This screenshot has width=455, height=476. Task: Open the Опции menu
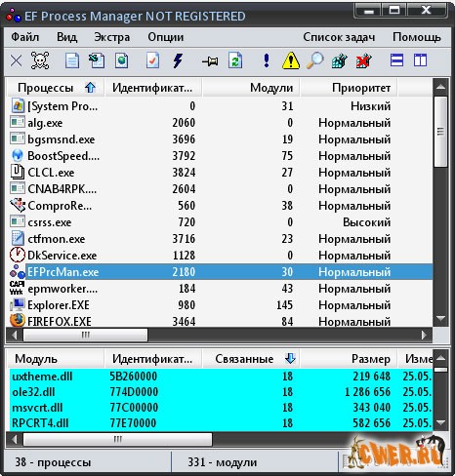(x=166, y=37)
